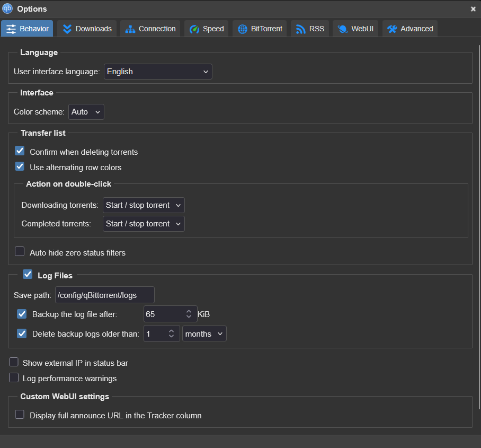The height and width of the screenshot is (448, 481).
Task: Click the backup log size field showing 65
Action: click(x=170, y=314)
